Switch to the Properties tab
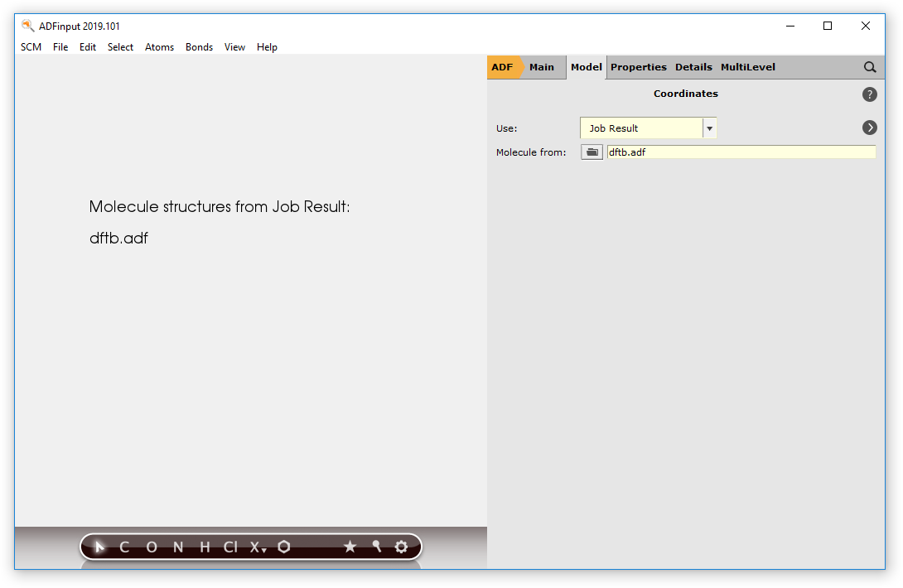 pos(639,67)
